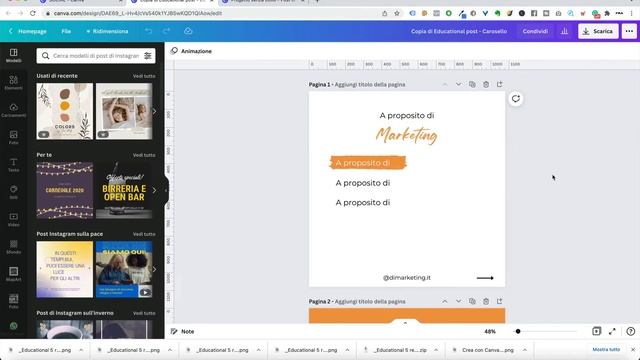
Task: Click the rotate refresh icon beside canvas
Action: tap(516, 99)
